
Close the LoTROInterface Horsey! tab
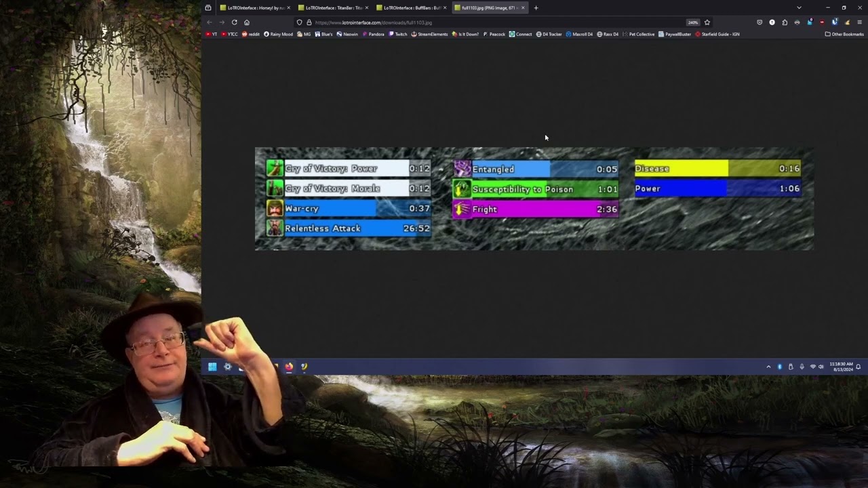[288, 7]
